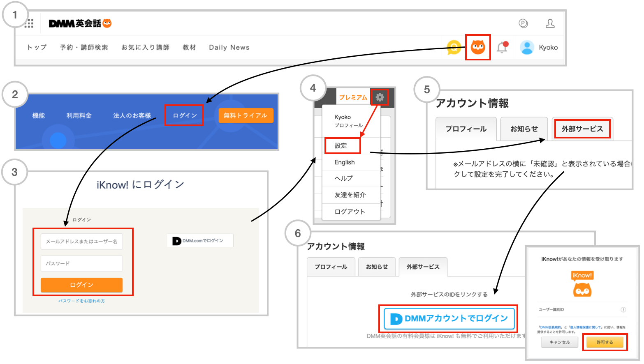Viewport: 644px width, 364px height.
Task: Click Kyoko's blue avatar icon
Action: (527, 47)
